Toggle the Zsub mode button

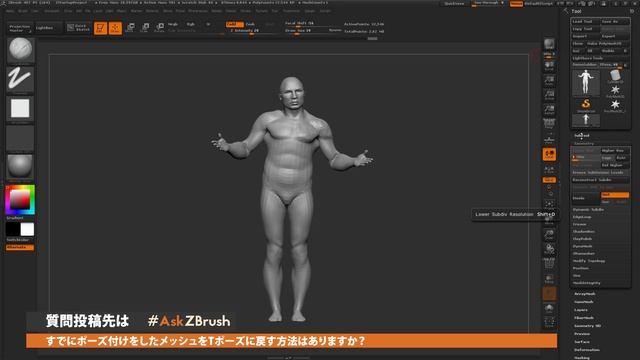250,24
